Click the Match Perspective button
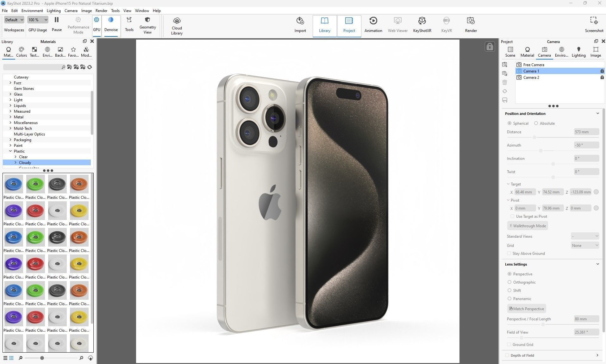The image size is (606, 364). point(526,309)
